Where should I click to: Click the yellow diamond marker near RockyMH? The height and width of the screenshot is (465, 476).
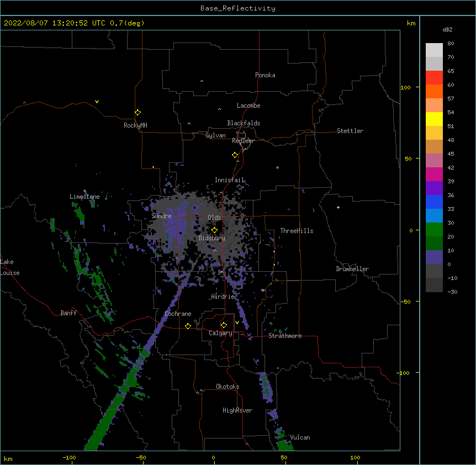tap(138, 113)
